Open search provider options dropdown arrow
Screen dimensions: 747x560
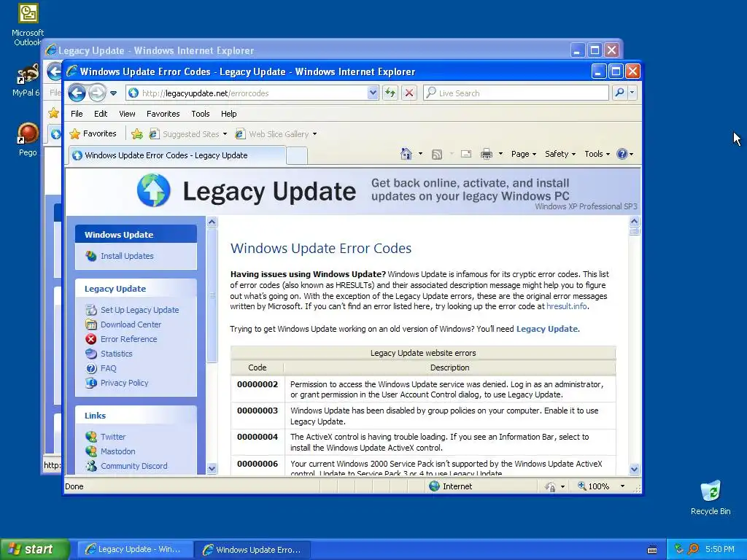tap(632, 93)
